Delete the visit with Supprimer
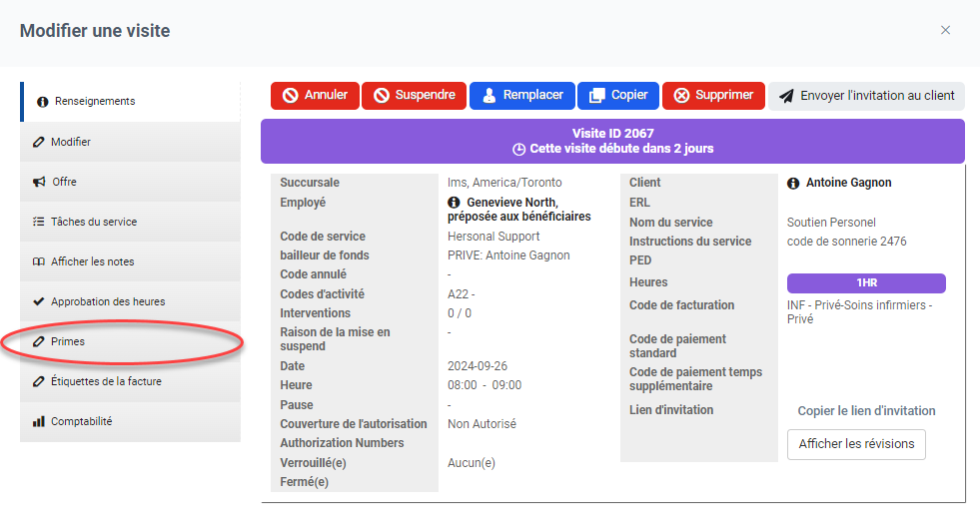The image size is (980, 510). pos(713,96)
